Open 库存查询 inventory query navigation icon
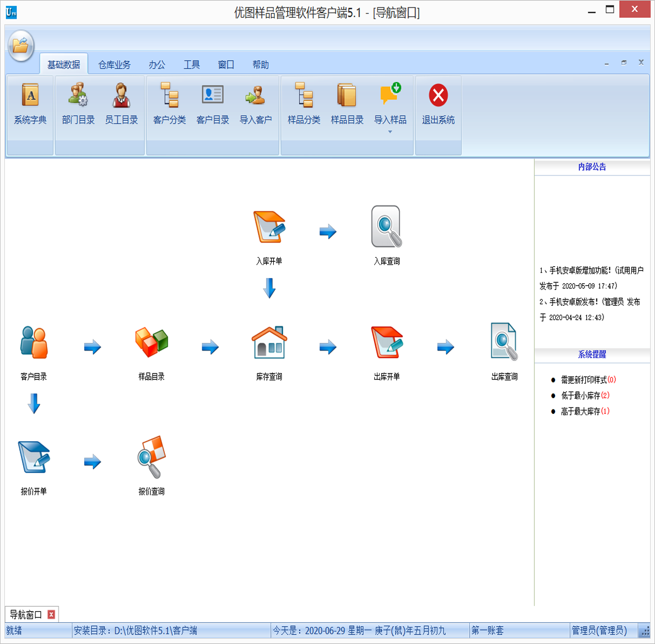 pyautogui.click(x=268, y=343)
